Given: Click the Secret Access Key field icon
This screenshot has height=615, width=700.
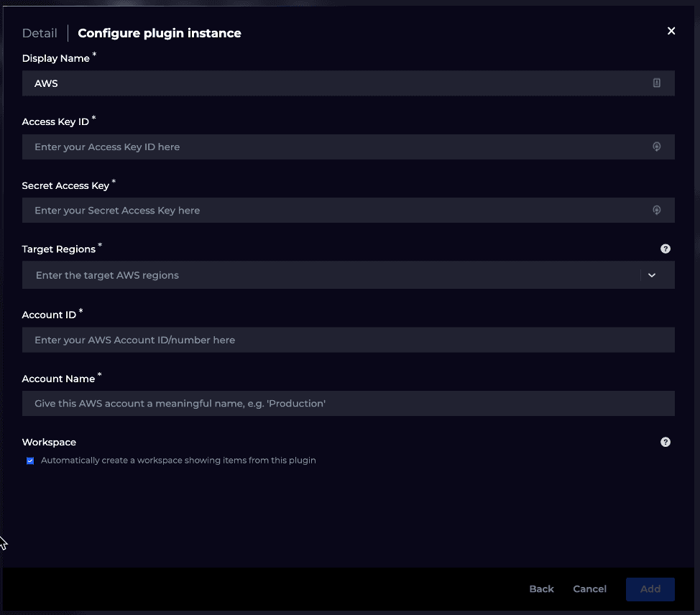Looking at the screenshot, I should pyautogui.click(x=656, y=211).
